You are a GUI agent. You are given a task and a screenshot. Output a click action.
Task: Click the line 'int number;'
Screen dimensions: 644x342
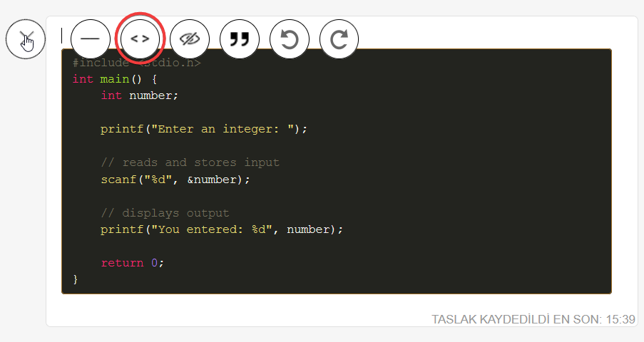tap(139, 95)
